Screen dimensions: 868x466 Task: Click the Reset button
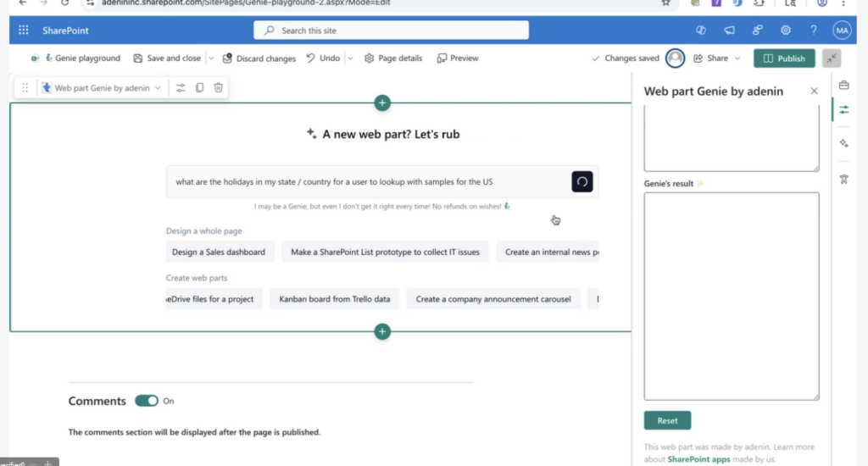(667, 420)
